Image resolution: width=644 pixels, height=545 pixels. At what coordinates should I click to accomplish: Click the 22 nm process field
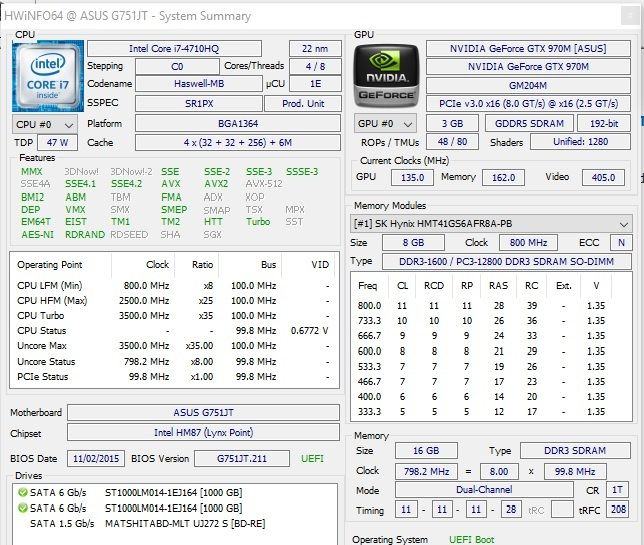tap(315, 48)
